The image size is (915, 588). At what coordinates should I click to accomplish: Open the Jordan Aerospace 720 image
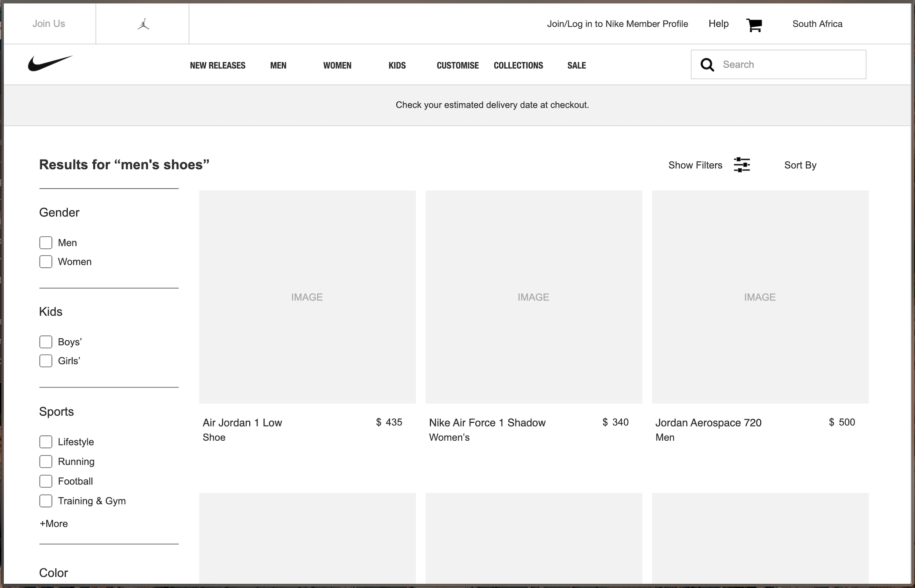pos(760,297)
